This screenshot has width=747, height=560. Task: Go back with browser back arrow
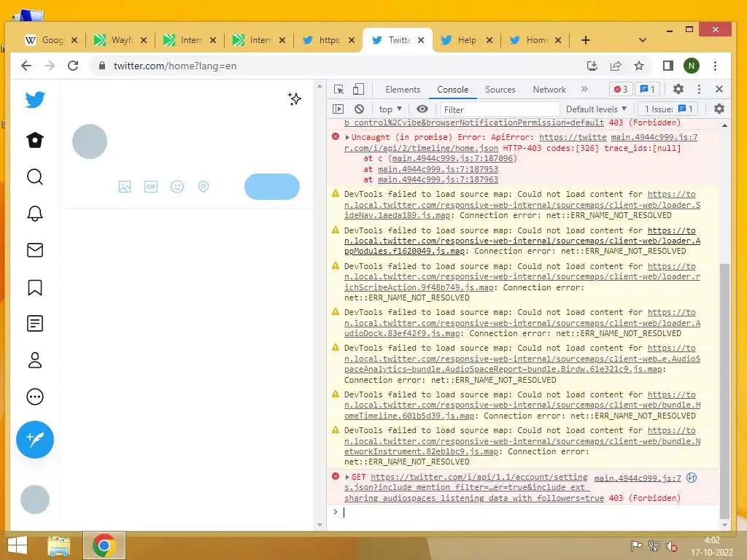(27, 66)
